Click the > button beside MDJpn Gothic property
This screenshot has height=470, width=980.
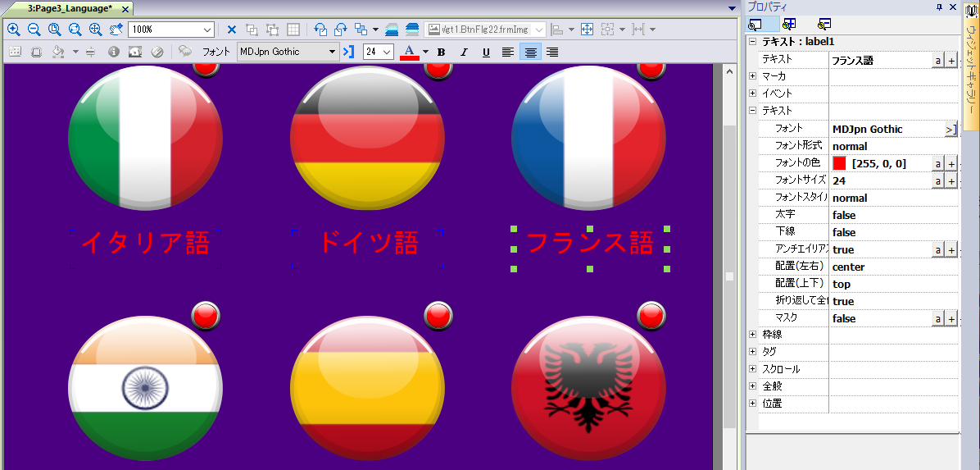click(951, 130)
